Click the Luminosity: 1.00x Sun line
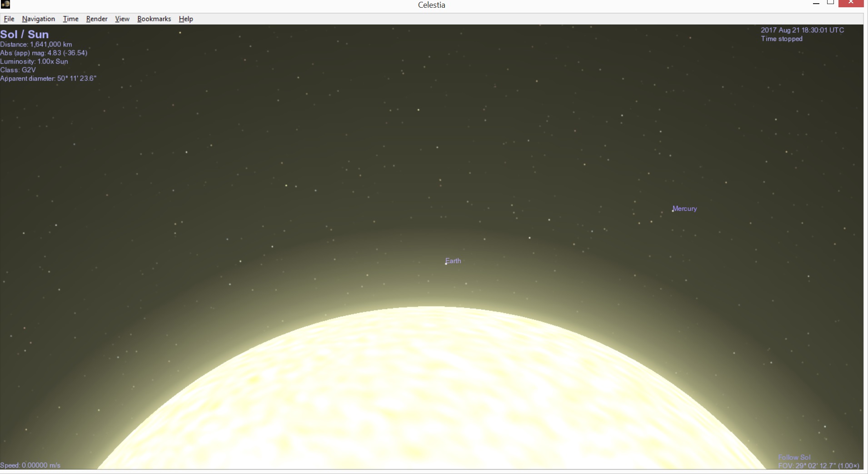Viewport: 868px width, 474px height. [x=34, y=61]
